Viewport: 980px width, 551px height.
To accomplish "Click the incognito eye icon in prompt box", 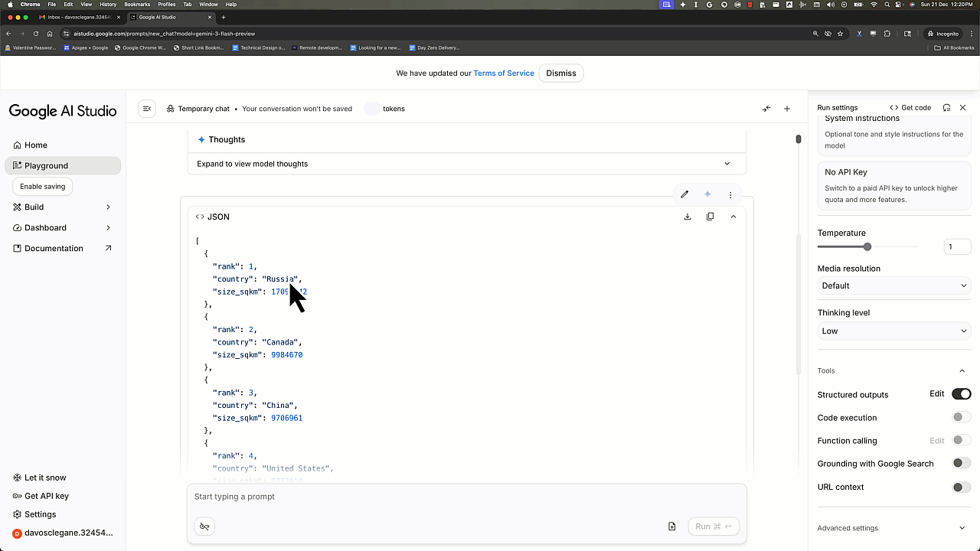I will (204, 527).
